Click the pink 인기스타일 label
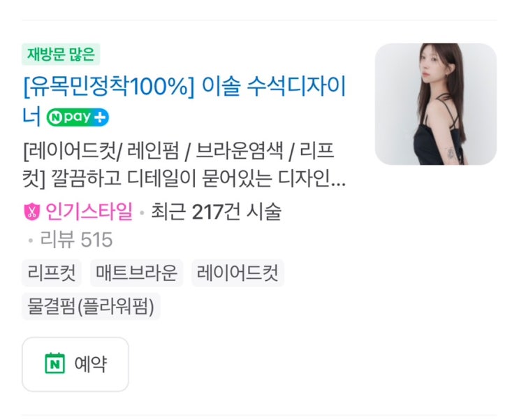Image resolution: width=519 pixels, height=420 pixels. pos(89,212)
